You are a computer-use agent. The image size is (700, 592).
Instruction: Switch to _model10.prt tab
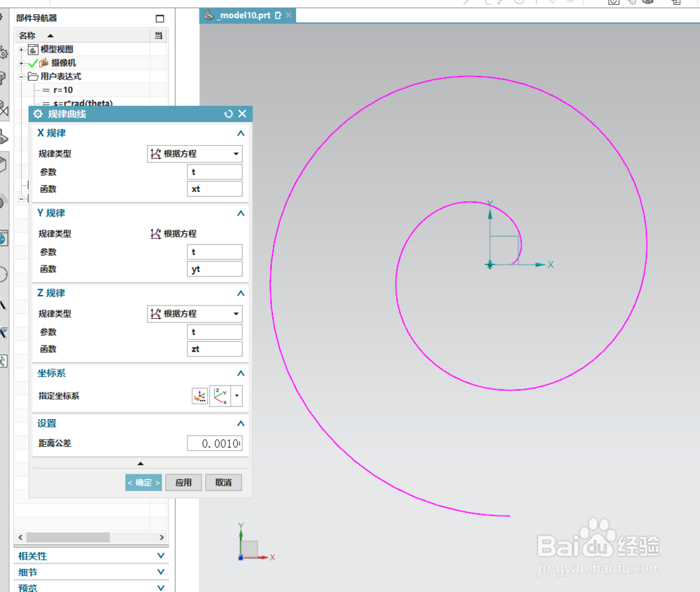pyautogui.click(x=245, y=15)
